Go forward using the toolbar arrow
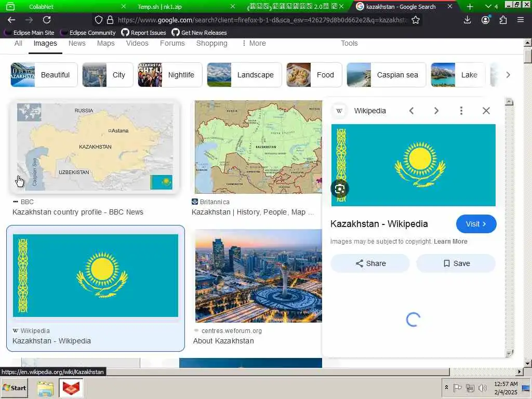 pos(29,20)
